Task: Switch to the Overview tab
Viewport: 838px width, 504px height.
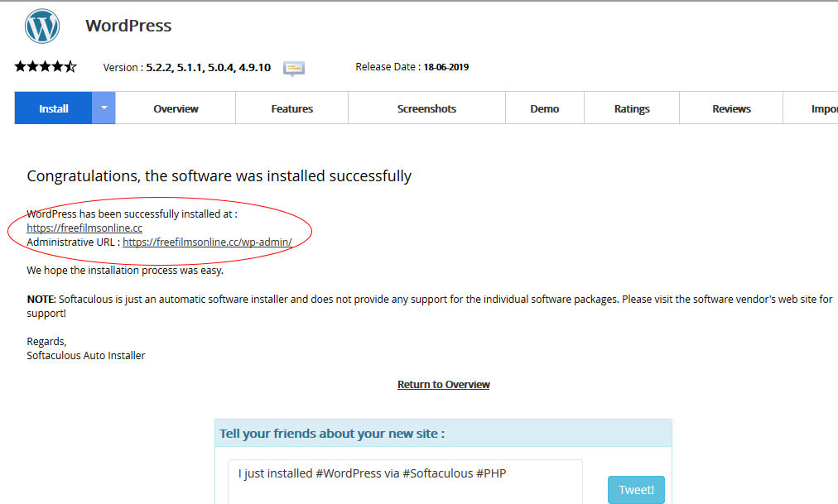Action: (176, 108)
